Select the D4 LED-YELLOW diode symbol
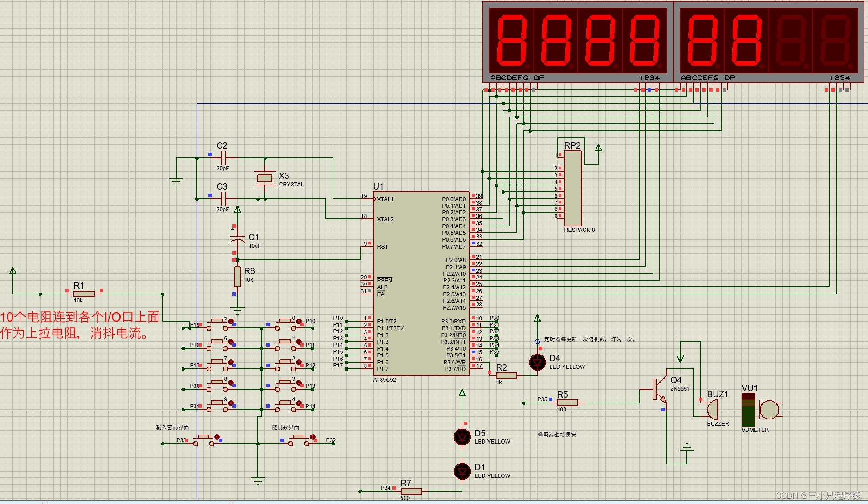 click(x=537, y=363)
